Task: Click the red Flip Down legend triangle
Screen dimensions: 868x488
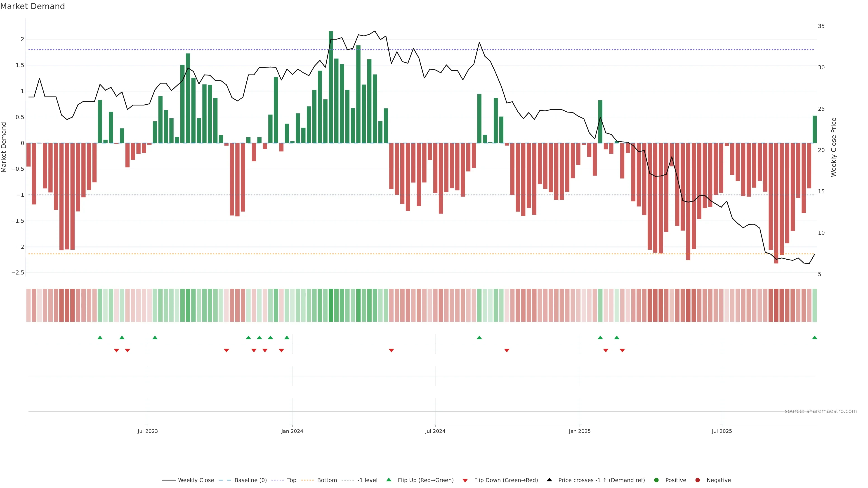Action: (465, 480)
